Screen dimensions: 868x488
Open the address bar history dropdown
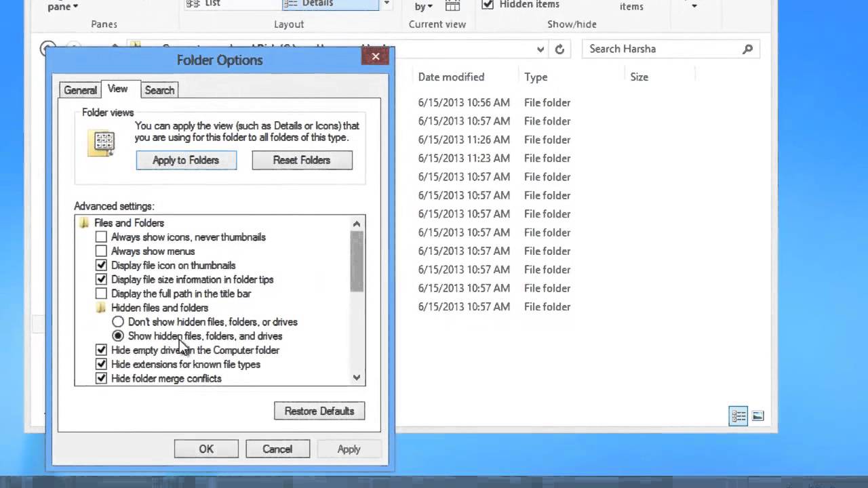coord(540,49)
